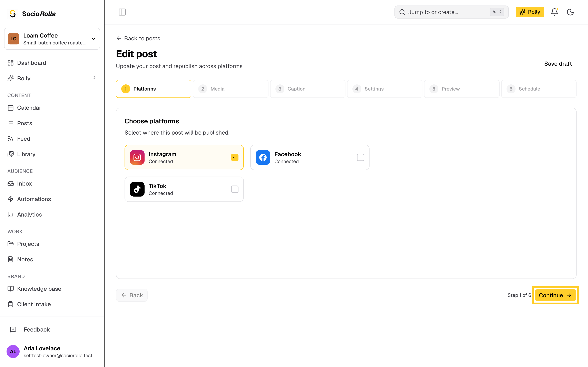Image resolution: width=588 pixels, height=367 pixels.
Task: Check the TikTok checkbox
Action: click(x=235, y=189)
